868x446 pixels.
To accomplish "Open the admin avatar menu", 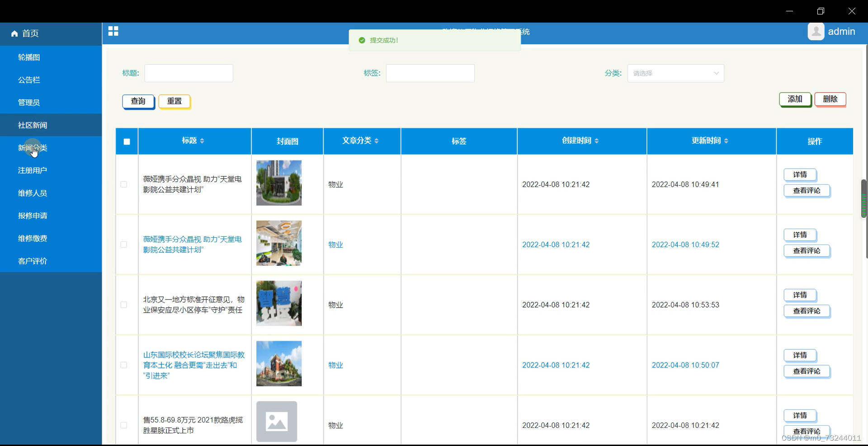I will (816, 31).
